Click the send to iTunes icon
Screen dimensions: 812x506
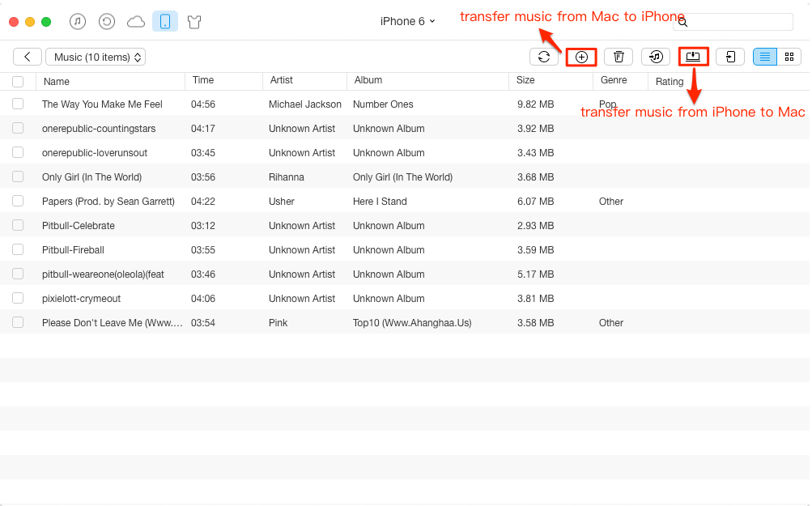tap(656, 57)
